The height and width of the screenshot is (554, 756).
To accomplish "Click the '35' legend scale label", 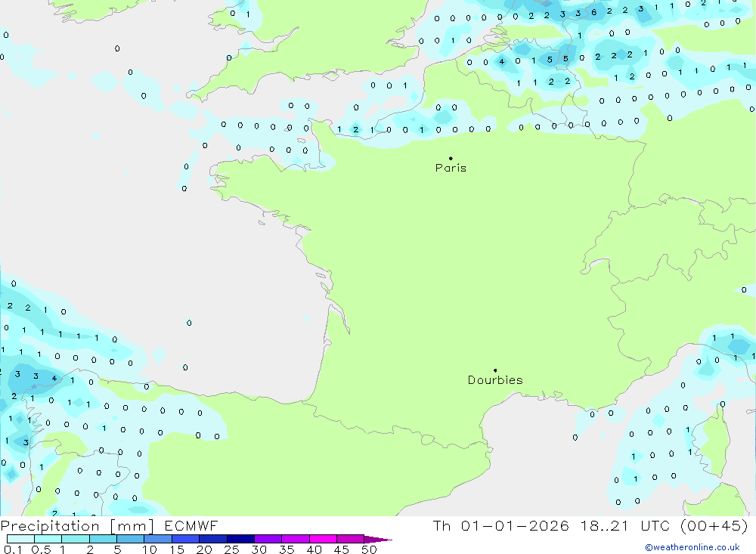I will click(287, 549).
